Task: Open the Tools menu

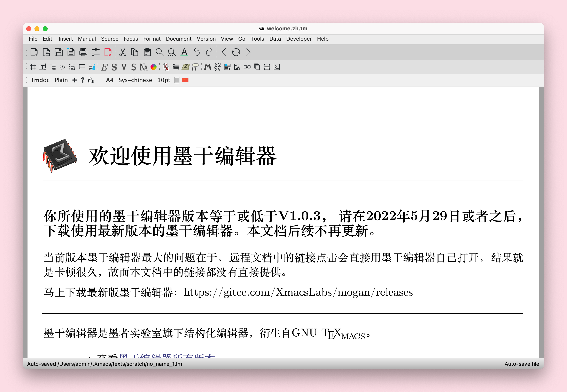Action: [x=257, y=39]
